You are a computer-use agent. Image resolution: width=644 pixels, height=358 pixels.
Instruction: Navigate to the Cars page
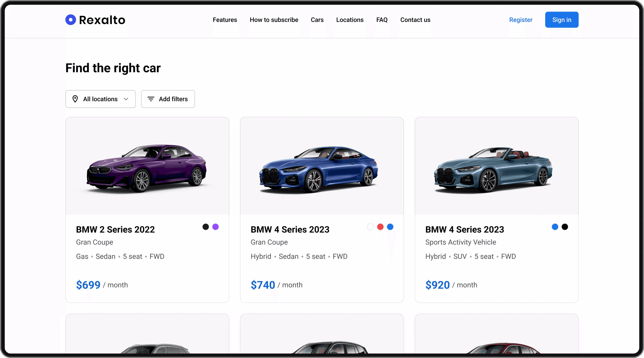pos(317,20)
